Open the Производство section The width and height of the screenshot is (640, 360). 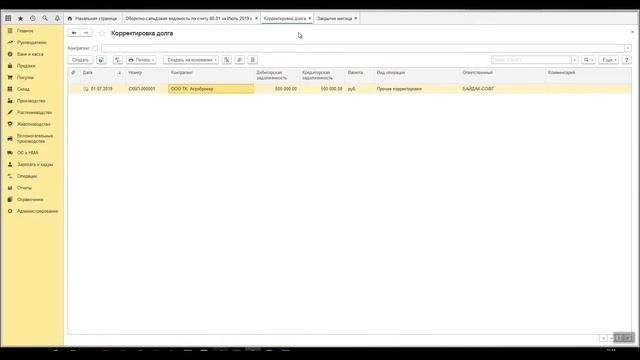pyautogui.click(x=31, y=101)
